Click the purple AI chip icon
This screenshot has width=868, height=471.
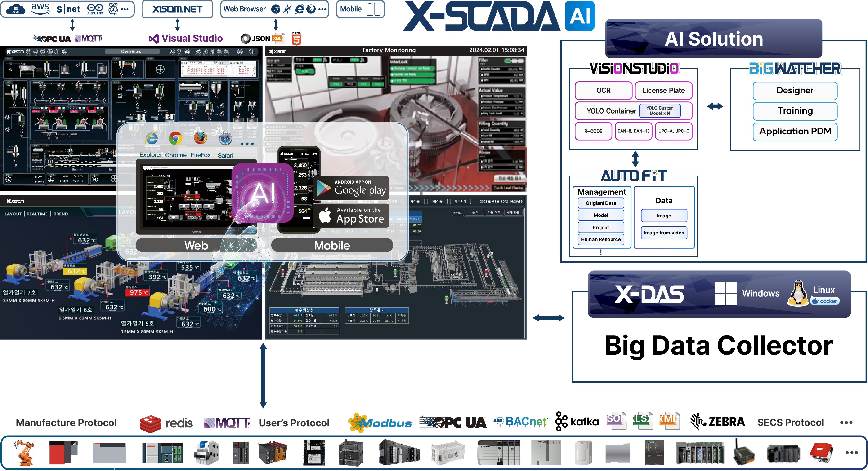[x=263, y=193]
